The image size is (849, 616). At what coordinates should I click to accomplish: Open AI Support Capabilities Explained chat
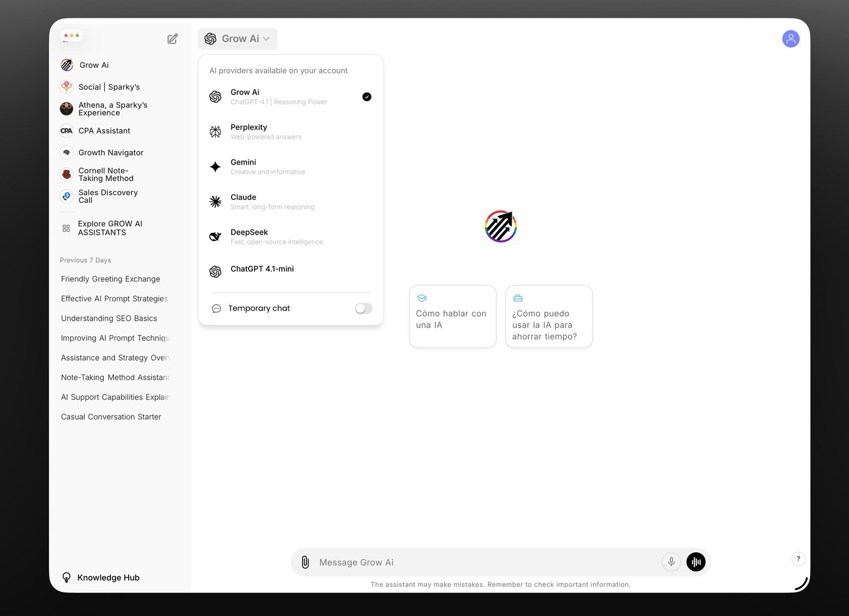coord(116,397)
